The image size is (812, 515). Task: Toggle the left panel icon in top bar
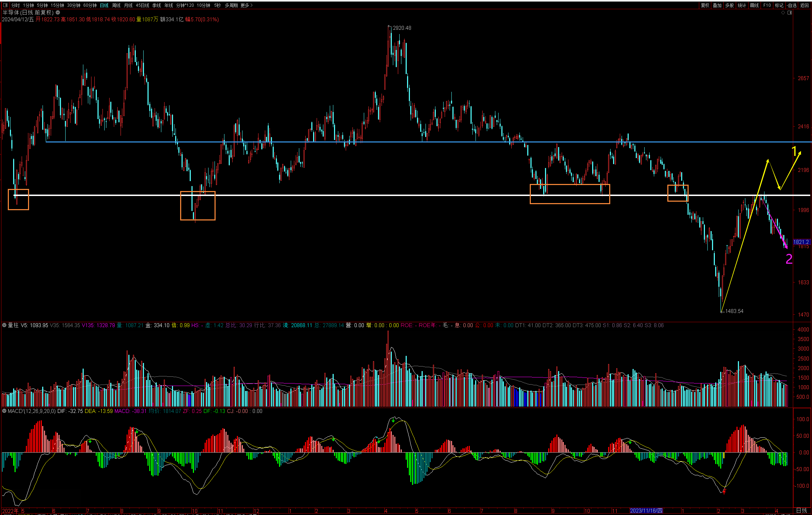[x=5, y=5]
